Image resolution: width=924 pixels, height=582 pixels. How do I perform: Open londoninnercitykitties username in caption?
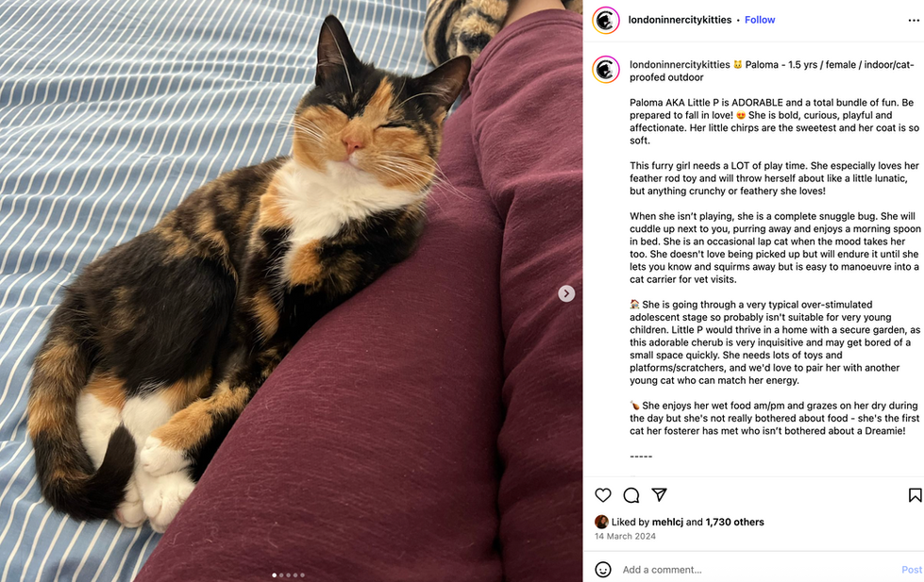[x=680, y=64]
